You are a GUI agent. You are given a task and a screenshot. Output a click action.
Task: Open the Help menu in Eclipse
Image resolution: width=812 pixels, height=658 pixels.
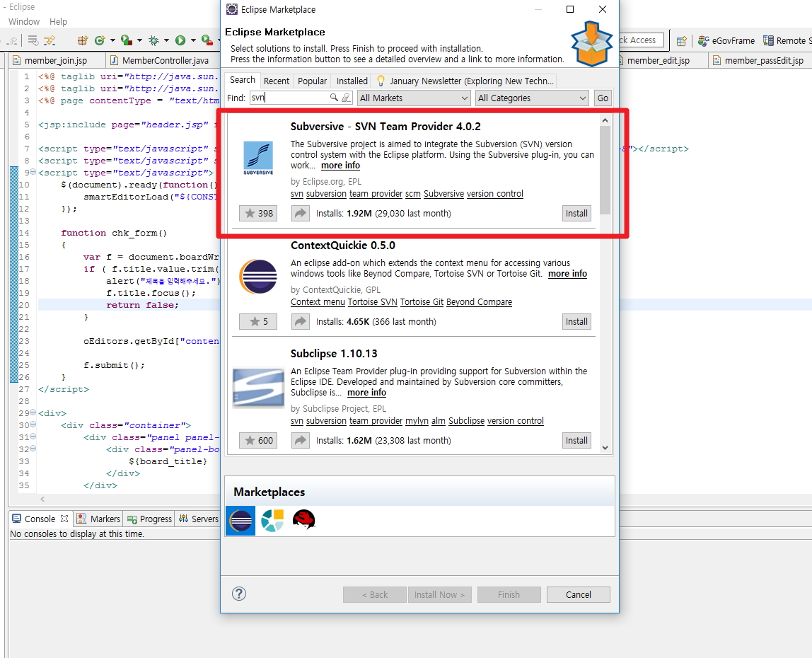[x=59, y=22]
